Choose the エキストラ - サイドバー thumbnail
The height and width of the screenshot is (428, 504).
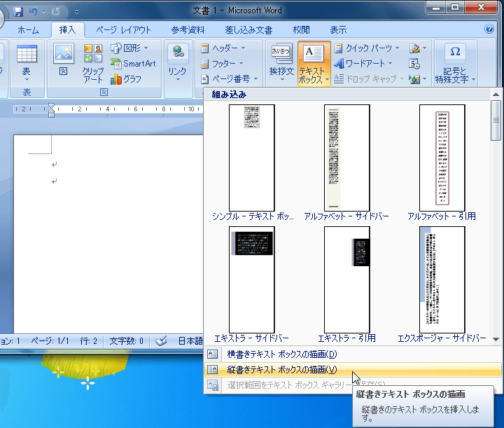click(x=252, y=279)
